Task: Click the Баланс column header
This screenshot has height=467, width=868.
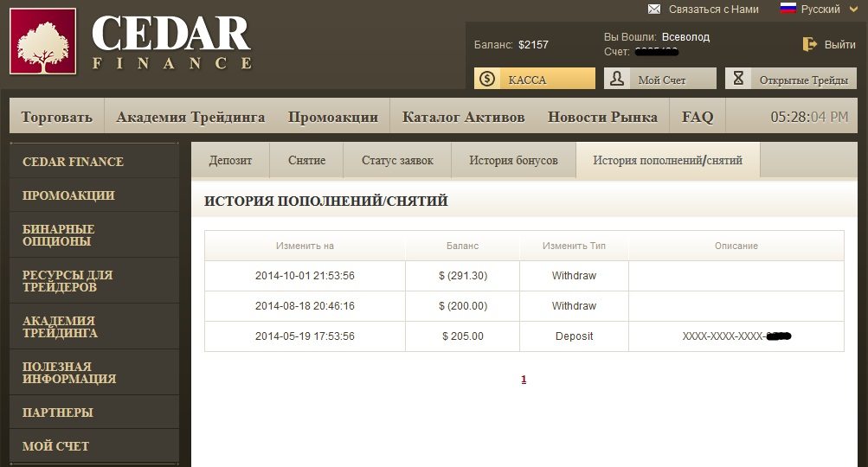Action: (463, 246)
